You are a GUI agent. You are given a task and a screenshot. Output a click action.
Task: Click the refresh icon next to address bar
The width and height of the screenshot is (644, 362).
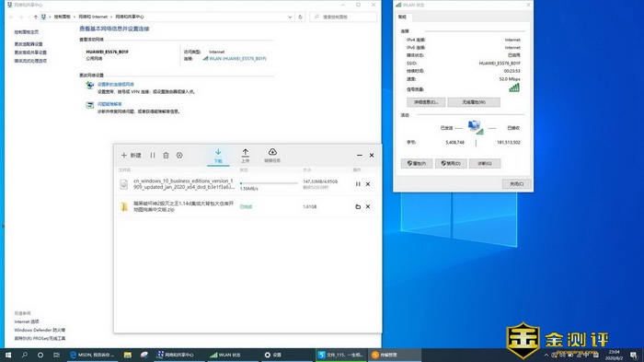pyautogui.click(x=300, y=17)
